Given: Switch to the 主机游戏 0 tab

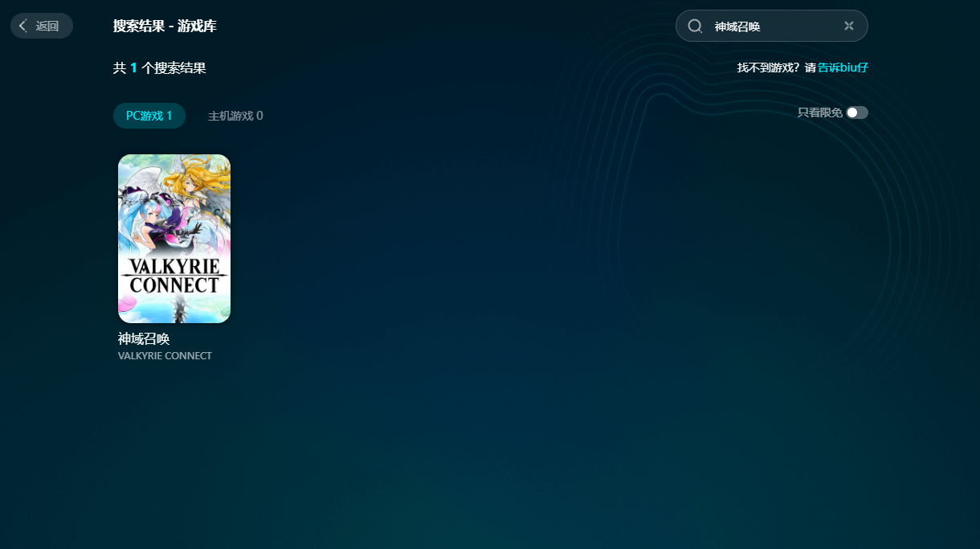Looking at the screenshot, I should [x=235, y=116].
